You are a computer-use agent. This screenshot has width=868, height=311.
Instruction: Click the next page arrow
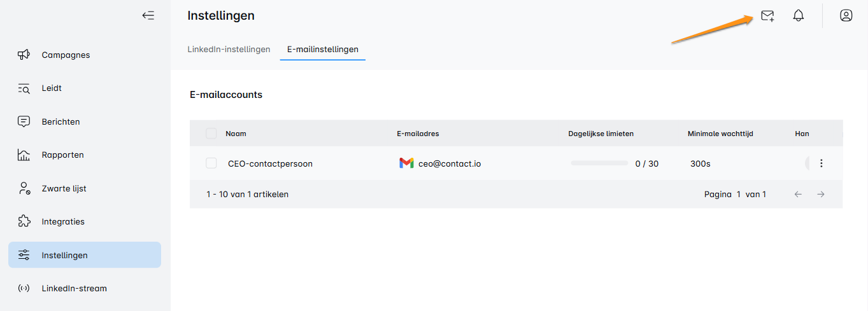pos(821,195)
